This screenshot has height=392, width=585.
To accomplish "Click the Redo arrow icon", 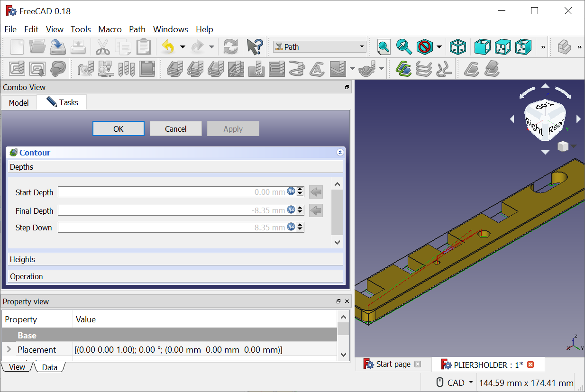I will point(197,47).
